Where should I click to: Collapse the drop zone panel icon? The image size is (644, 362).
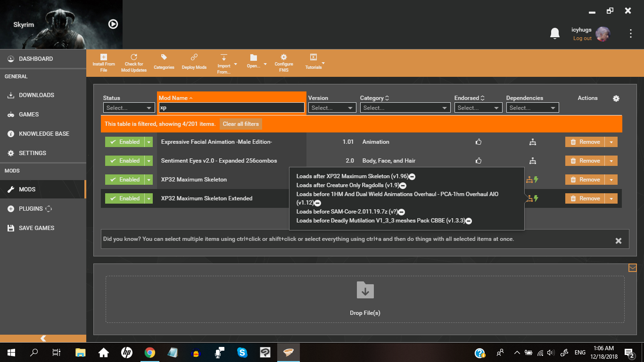pos(633,268)
